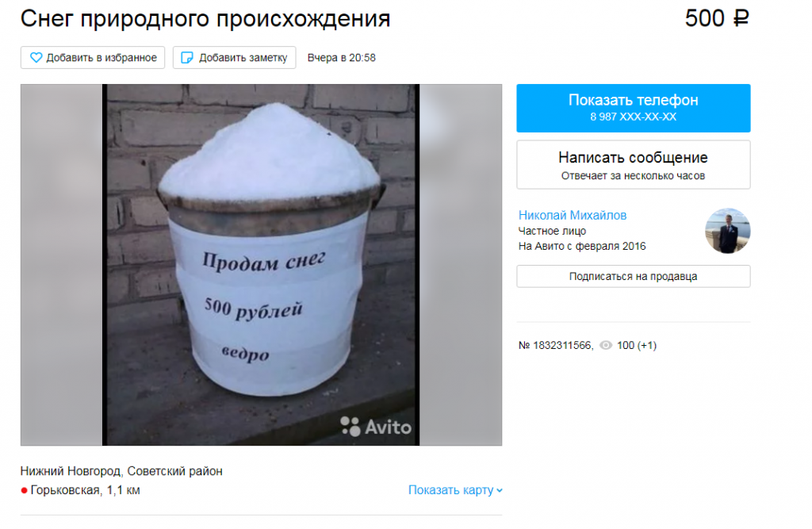Click the blurred right side of photo
This screenshot has height=529, width=812.
tap(461, 265)
